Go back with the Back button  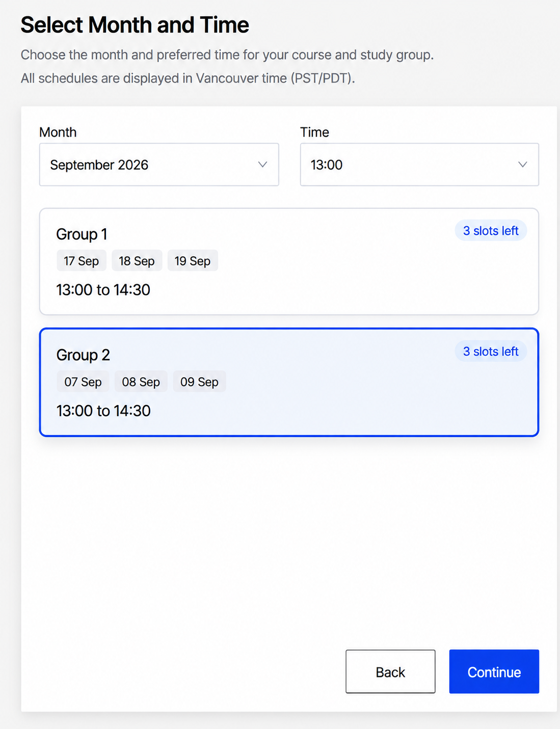390,671
